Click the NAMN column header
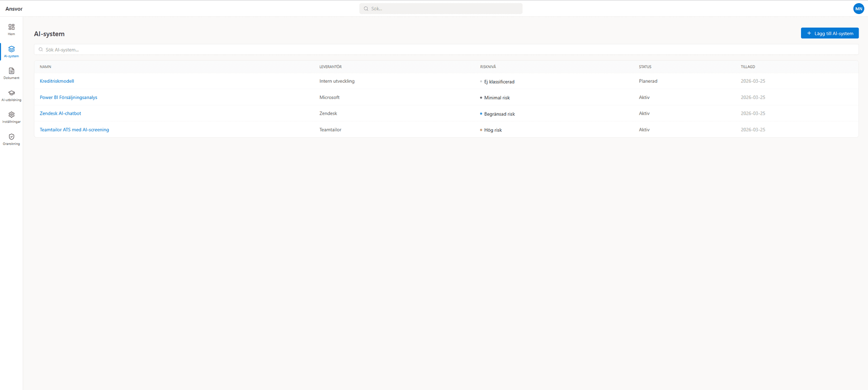Image resolution: width=868 pixels, height=390 pixels. [x=45, y=67]
